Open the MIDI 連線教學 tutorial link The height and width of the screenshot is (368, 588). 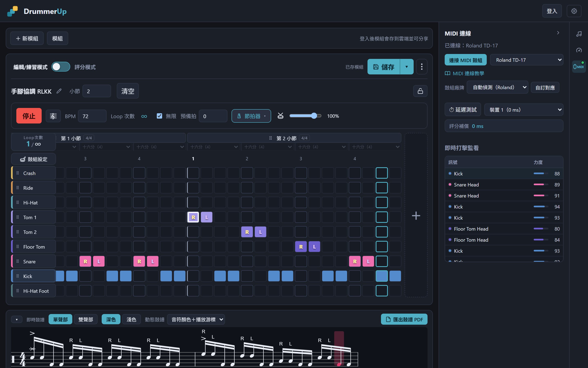[464, 73]
